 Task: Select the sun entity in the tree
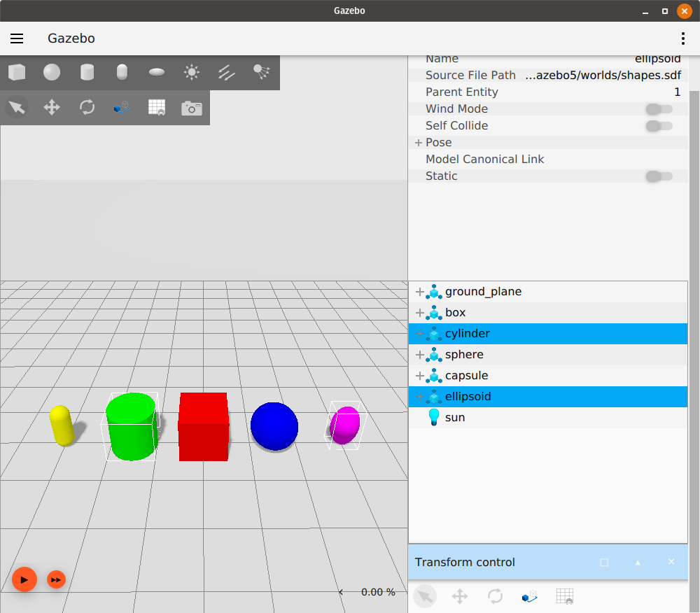pyautogui.click(x=454, y=417)
